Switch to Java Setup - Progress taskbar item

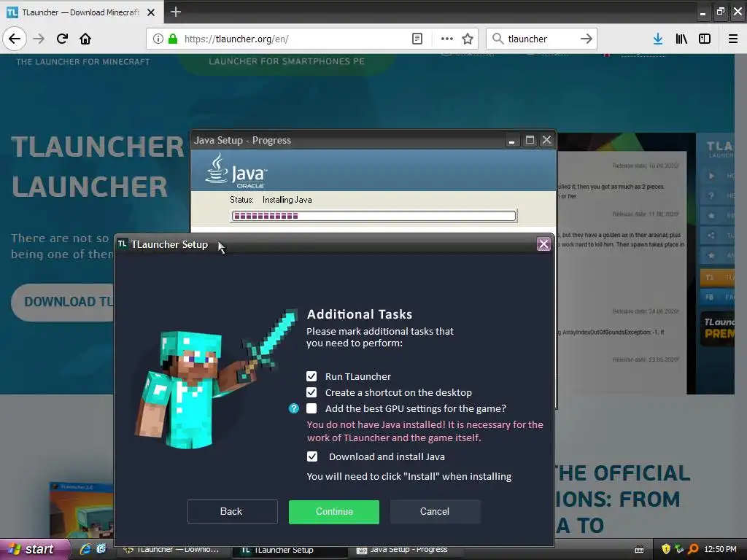pyautogui.click(x=406, y=550)
